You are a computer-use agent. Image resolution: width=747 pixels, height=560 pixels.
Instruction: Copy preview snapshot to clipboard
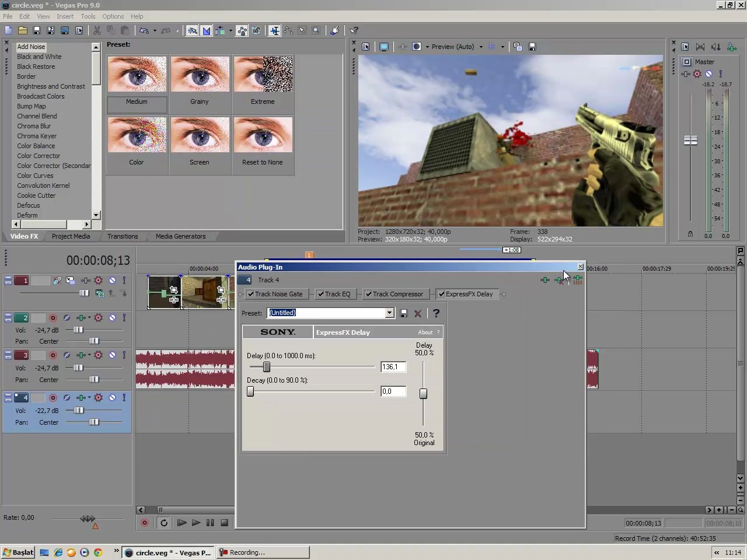[x=518, y=47]
